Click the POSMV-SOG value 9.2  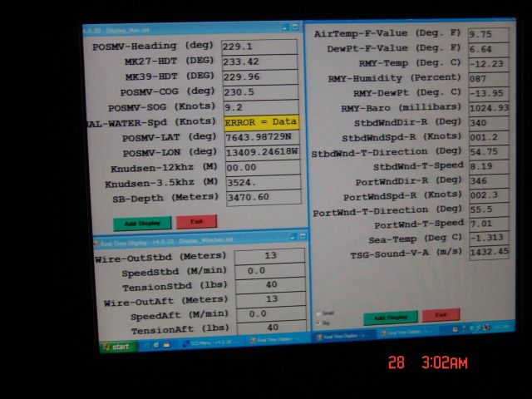point(261,107)
